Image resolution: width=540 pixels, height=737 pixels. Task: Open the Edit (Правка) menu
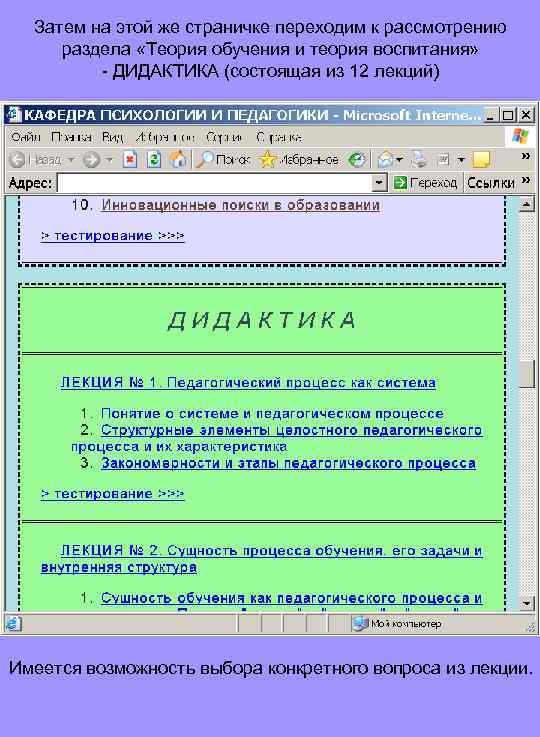71,137
